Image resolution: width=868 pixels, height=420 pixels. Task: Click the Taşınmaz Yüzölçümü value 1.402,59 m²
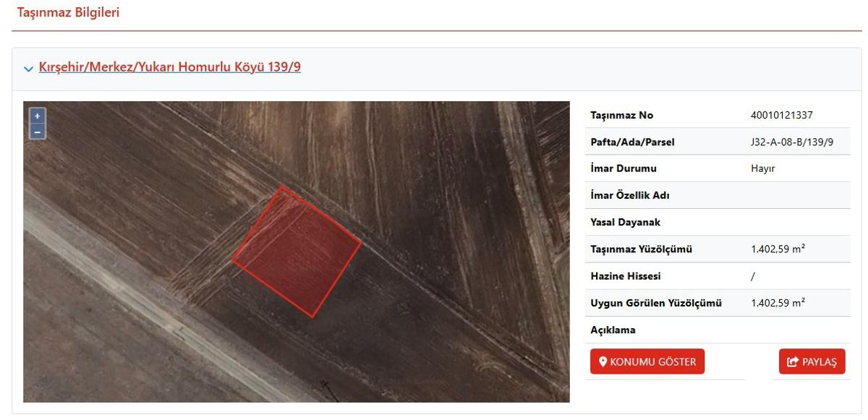(778, 249)
